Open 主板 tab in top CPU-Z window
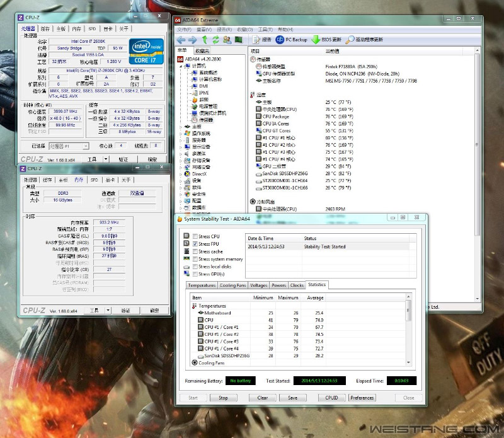Screen dimensions: 504x438 (60, 29)
